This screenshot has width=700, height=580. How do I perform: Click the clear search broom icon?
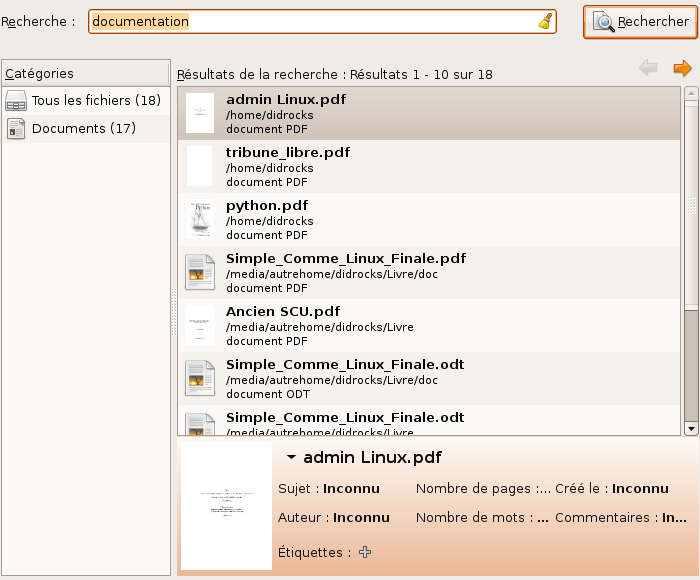[x=545, y=22]
